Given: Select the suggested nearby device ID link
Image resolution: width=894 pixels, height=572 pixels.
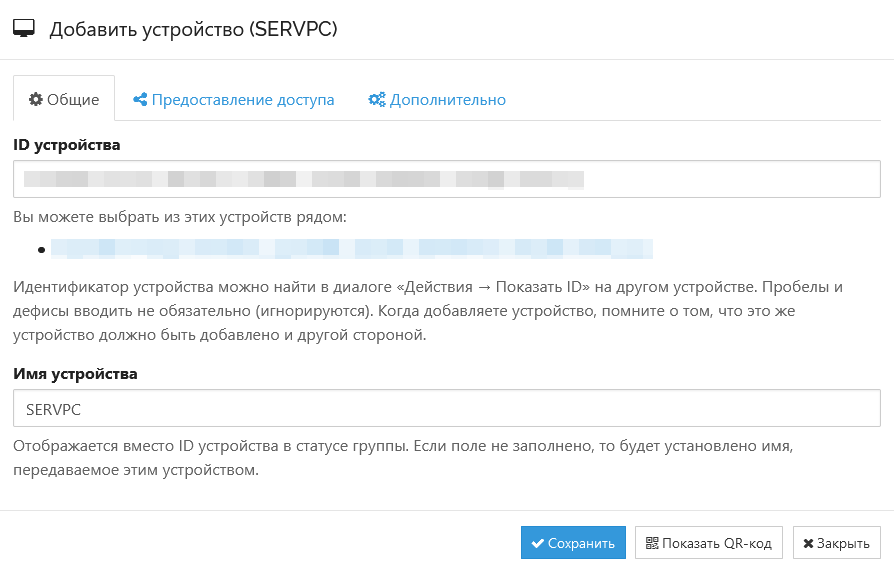Looking at the screenshot, I should (352, 249).
